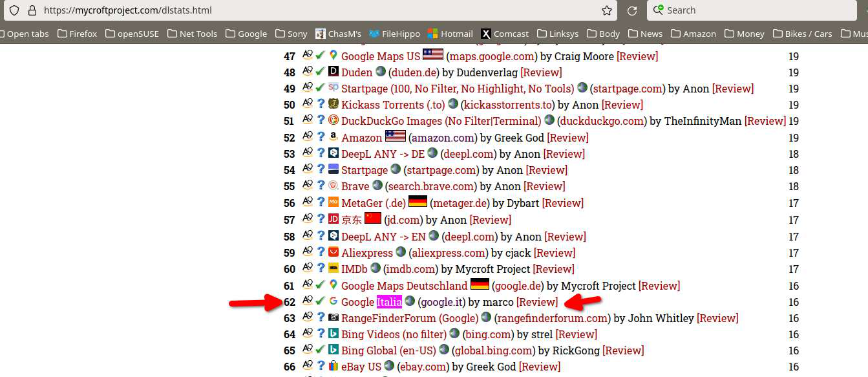
Task: Open the DeepL ANY -> EN link
Action: [x=383, y=236]
